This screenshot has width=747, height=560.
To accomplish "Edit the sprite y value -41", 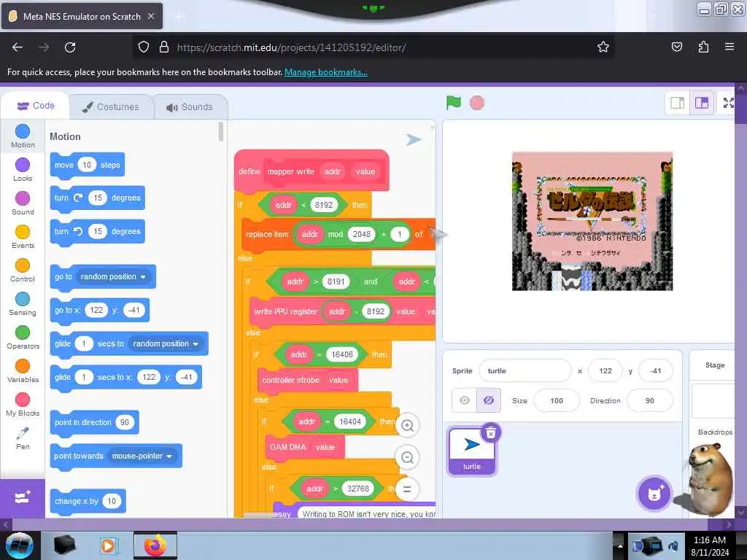I will point(656,371).
